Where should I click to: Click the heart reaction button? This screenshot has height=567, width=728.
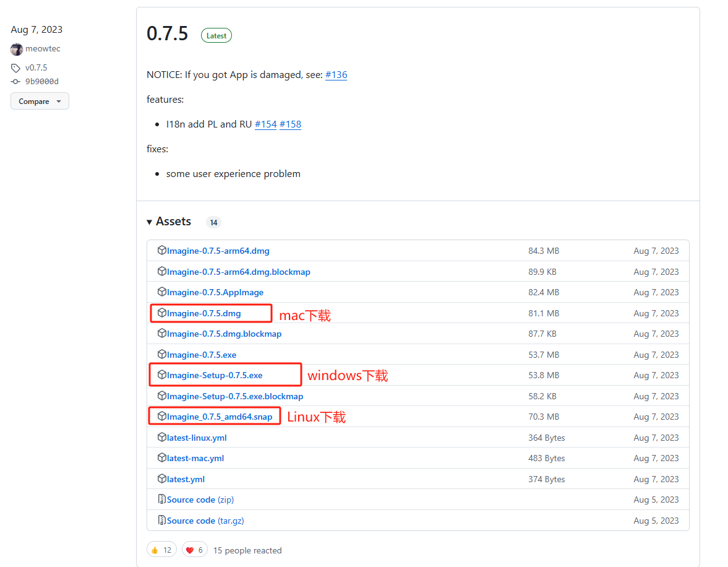(195, 550)
